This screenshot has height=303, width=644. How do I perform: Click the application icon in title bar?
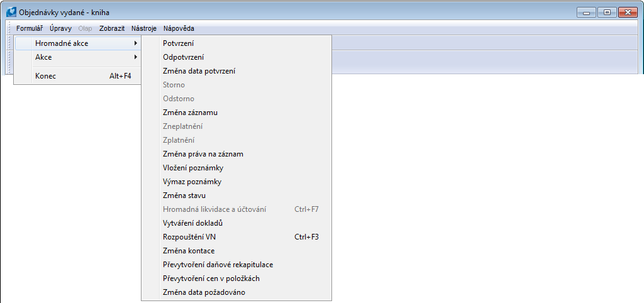click(x=11, y=12)
